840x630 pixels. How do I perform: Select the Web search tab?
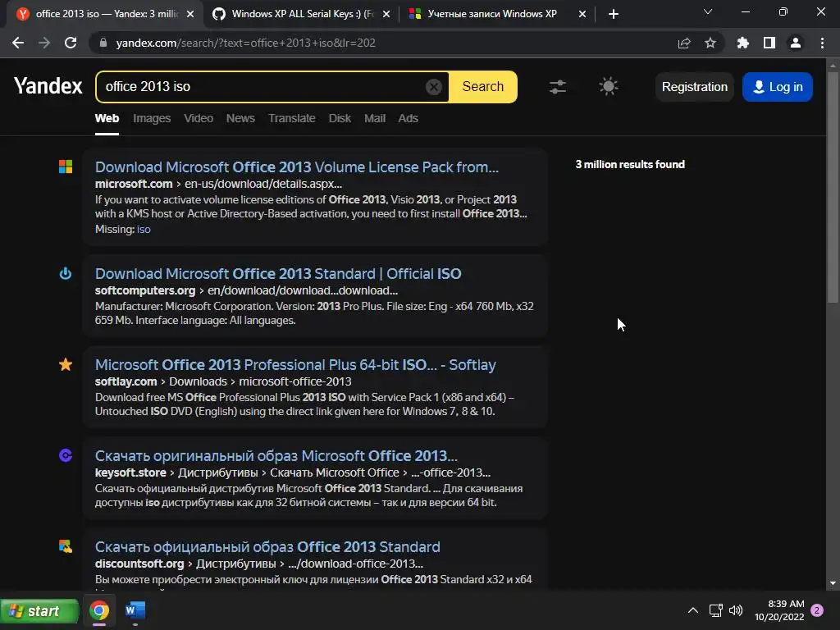point(107,118)
